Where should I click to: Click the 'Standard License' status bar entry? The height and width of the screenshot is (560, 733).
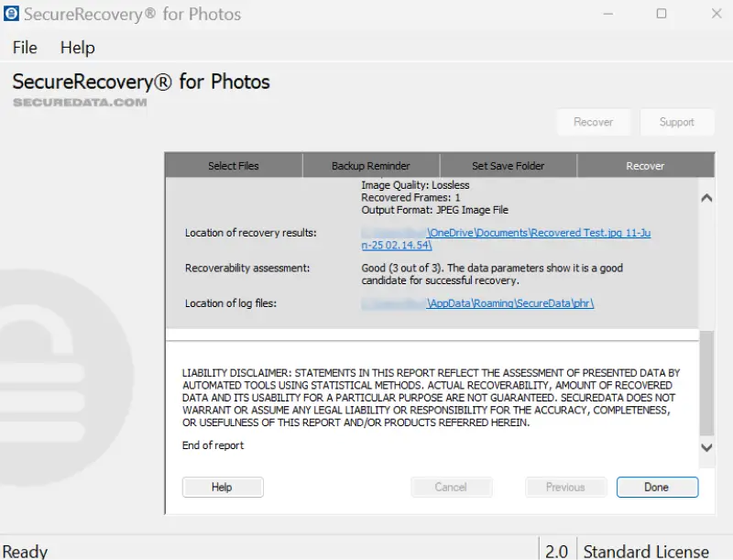click(646, 552)
